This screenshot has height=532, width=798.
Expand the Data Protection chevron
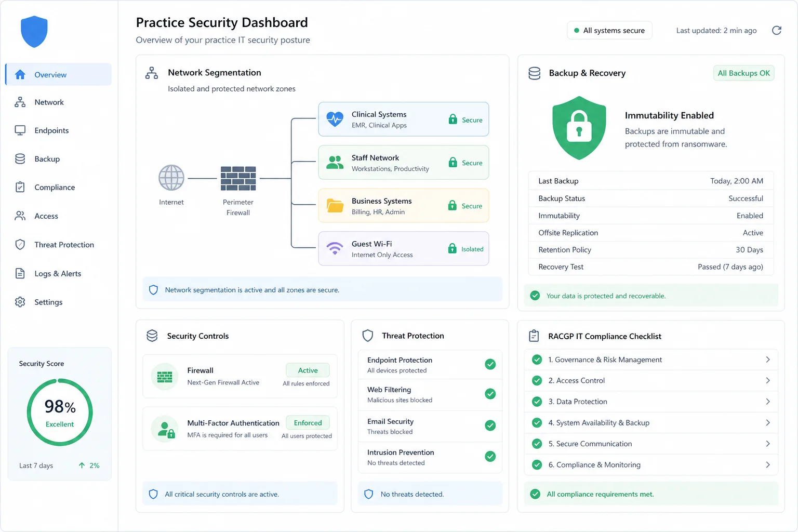768,402
